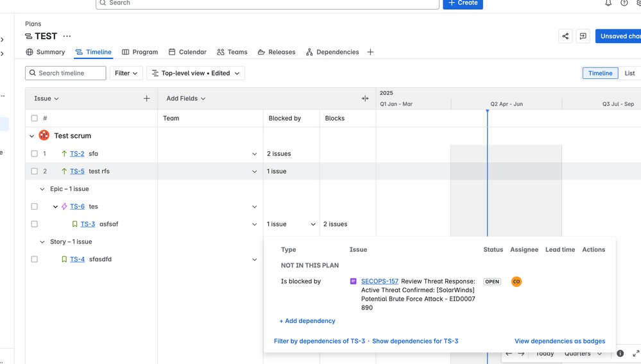Switch to the Summary tab

[x=46, y=53]
